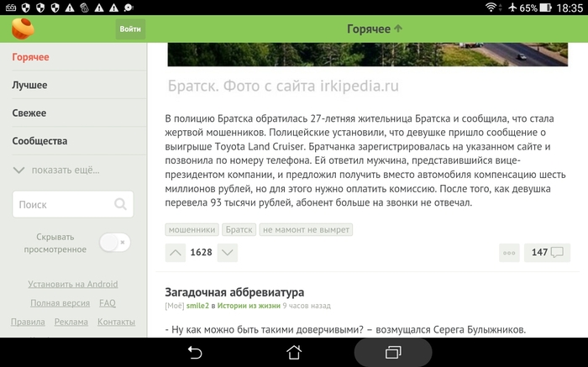Screen dimensions: 588x367
Task: Toggle hide viewed posts switch
Action: (x=115, y=243)
